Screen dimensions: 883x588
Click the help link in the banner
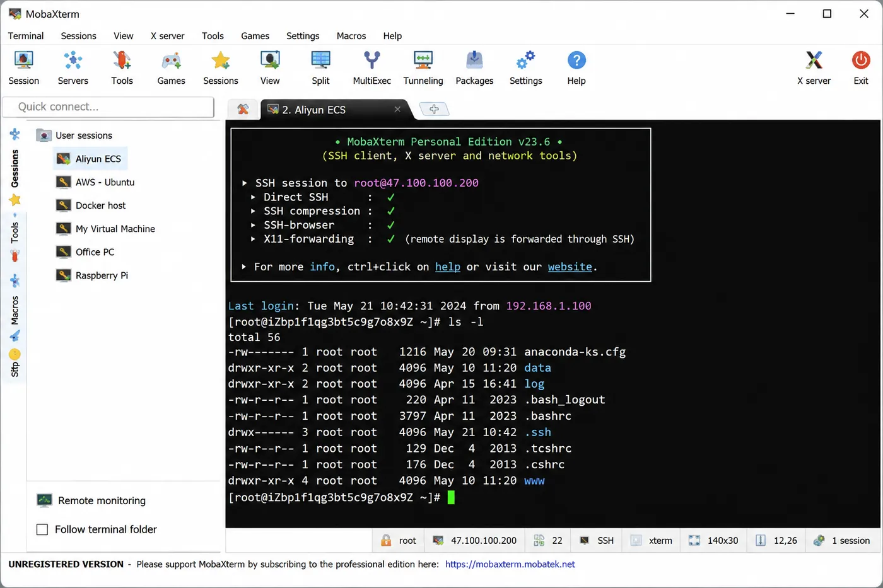[448, 267]
